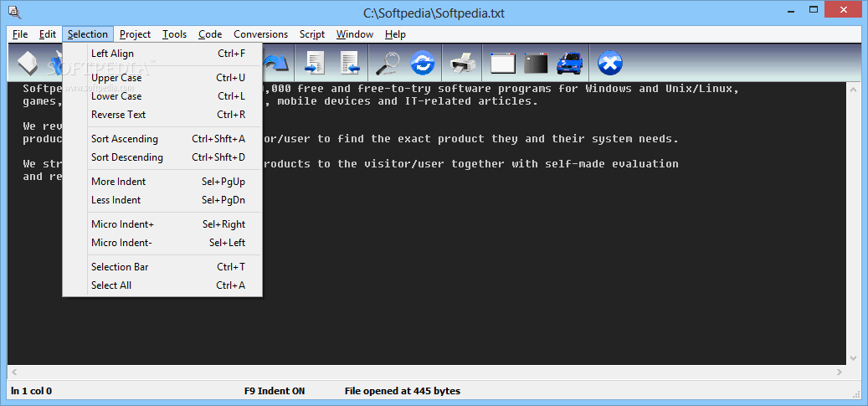Click the vertical scrollbar down arrow
Viewport: 868px width, 406px height.
[853, 358]
